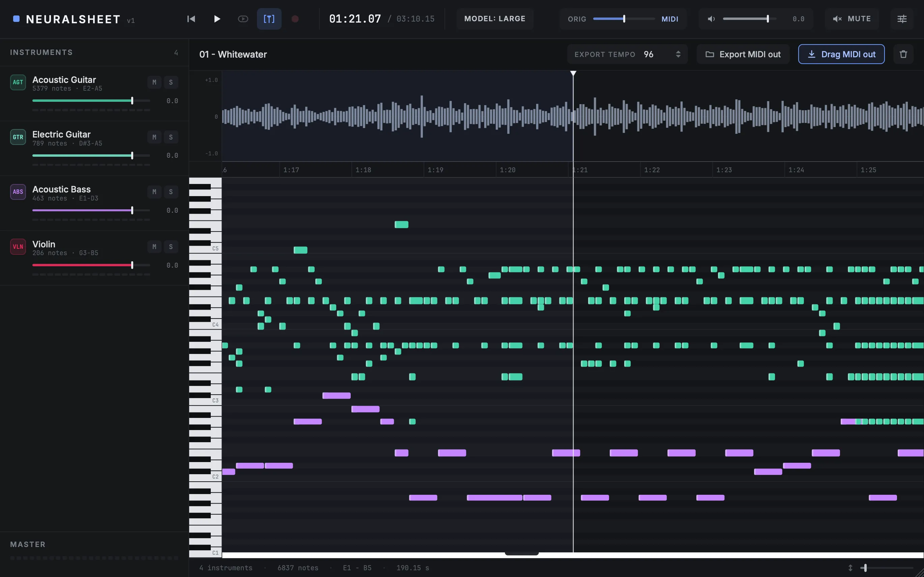Click the ABS Acoustic Bass badge
The height and width of the screenshot is (577, 924).
(18, 192)
